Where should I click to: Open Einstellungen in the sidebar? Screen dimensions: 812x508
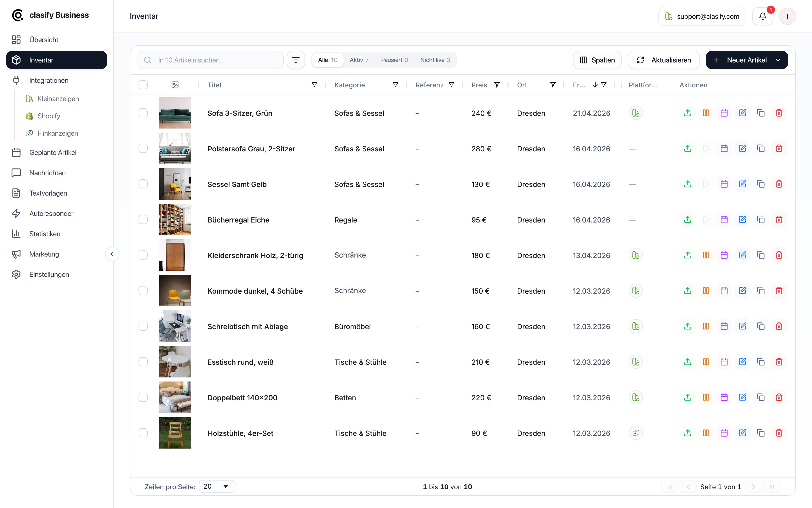coord(56,275)
